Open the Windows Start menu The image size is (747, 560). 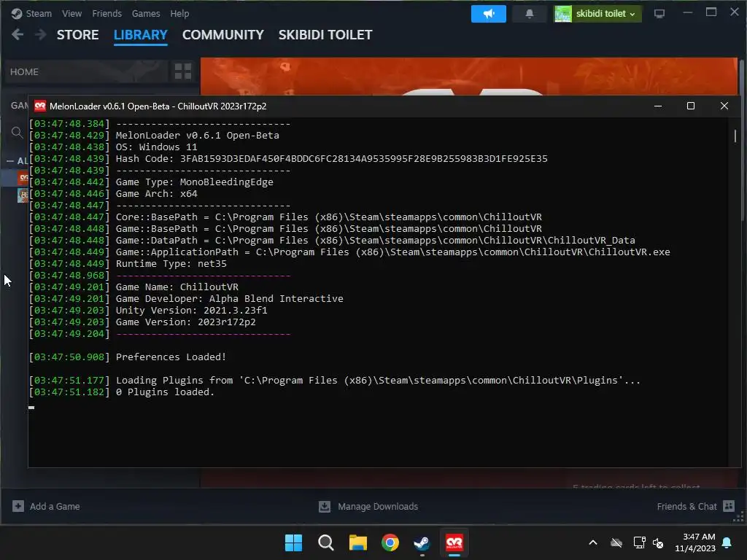point(293,542)
